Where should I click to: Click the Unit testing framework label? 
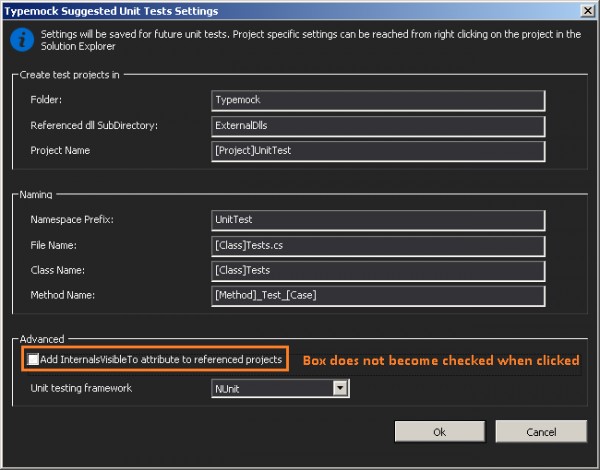pyautogui.click(x=81, y=388)
